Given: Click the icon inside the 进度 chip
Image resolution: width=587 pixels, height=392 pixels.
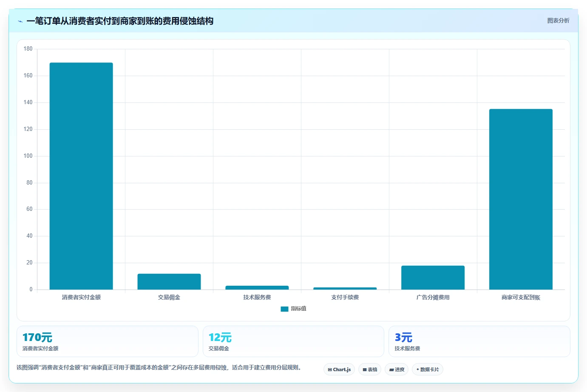Looking at the screenshot, I should 391,370.
